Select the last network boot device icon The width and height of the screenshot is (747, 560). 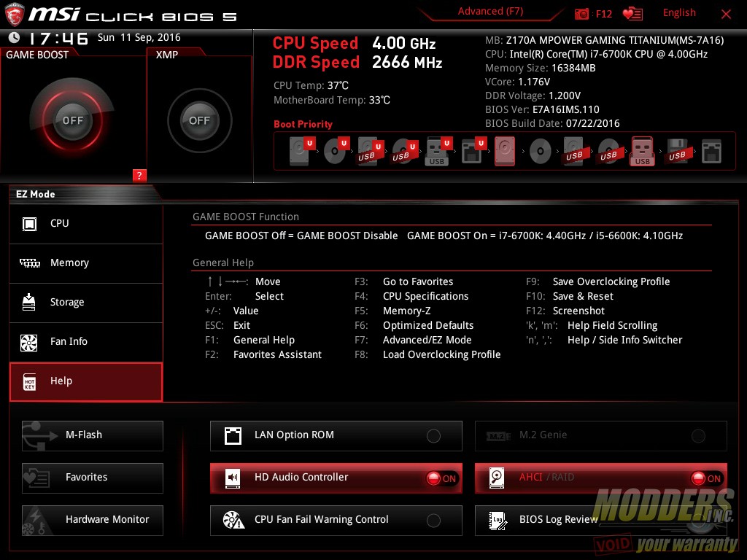click(x=711, y=151)
